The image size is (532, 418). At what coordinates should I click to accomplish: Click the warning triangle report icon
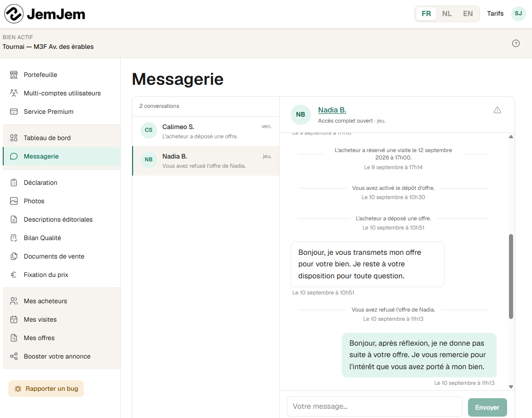[x=497, y=110]
